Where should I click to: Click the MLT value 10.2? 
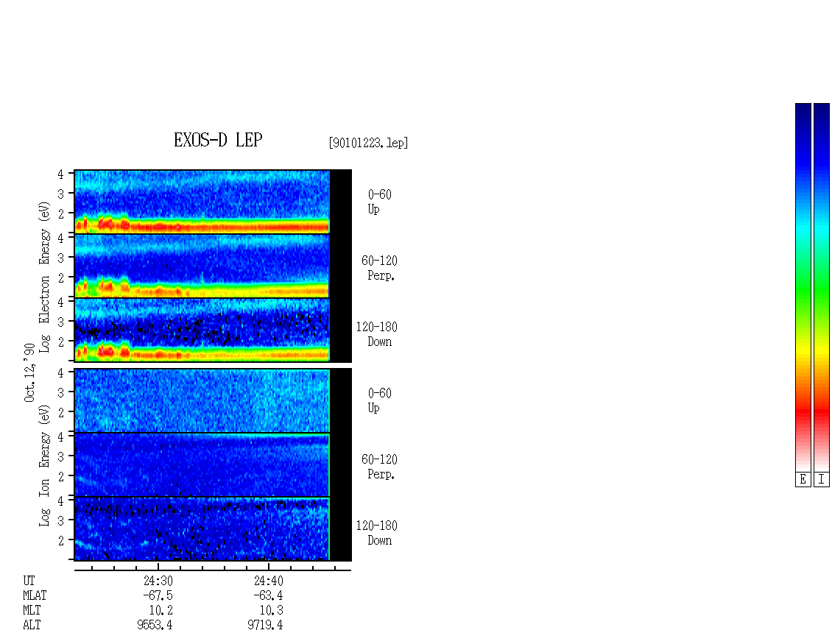pyautogui.click(x=161, y=611)
